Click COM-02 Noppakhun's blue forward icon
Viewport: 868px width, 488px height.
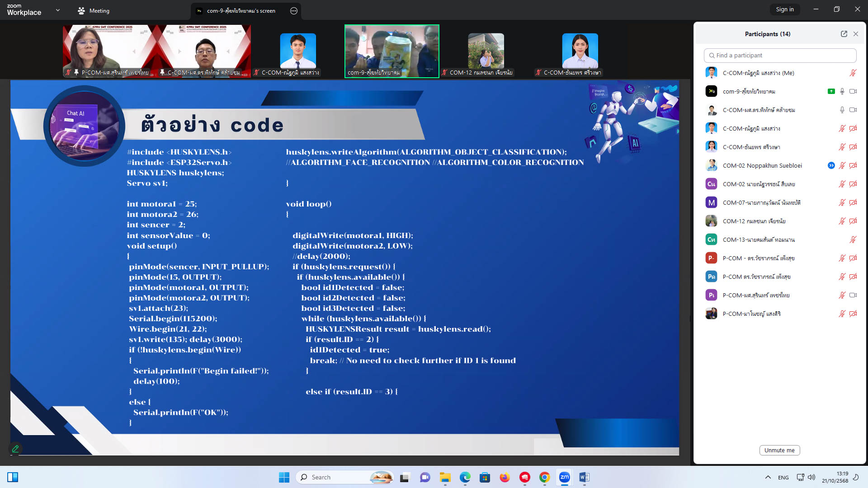click(x=831, y=165)
